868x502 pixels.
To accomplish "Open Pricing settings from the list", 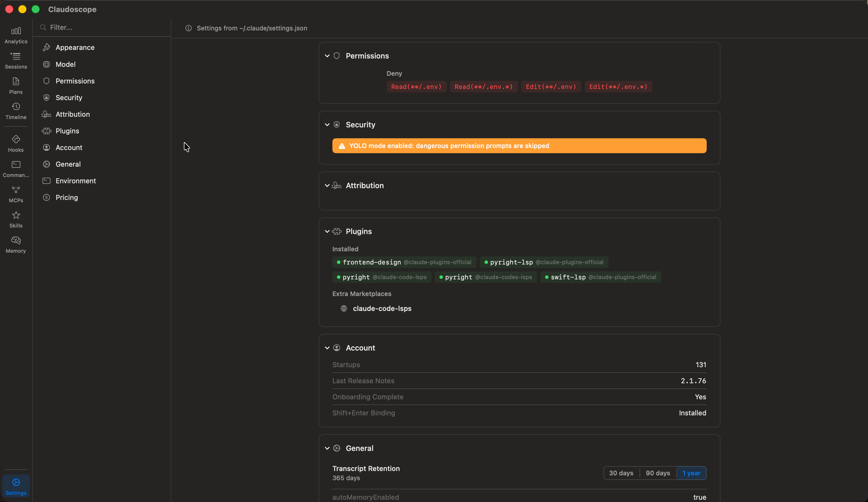I will point(67,197).
